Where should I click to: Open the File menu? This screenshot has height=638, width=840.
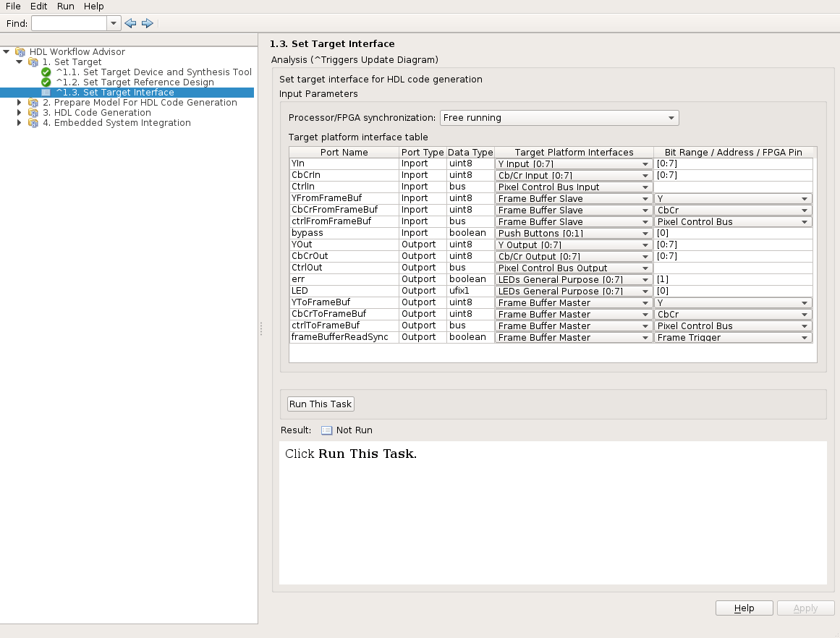pos(13,6)
